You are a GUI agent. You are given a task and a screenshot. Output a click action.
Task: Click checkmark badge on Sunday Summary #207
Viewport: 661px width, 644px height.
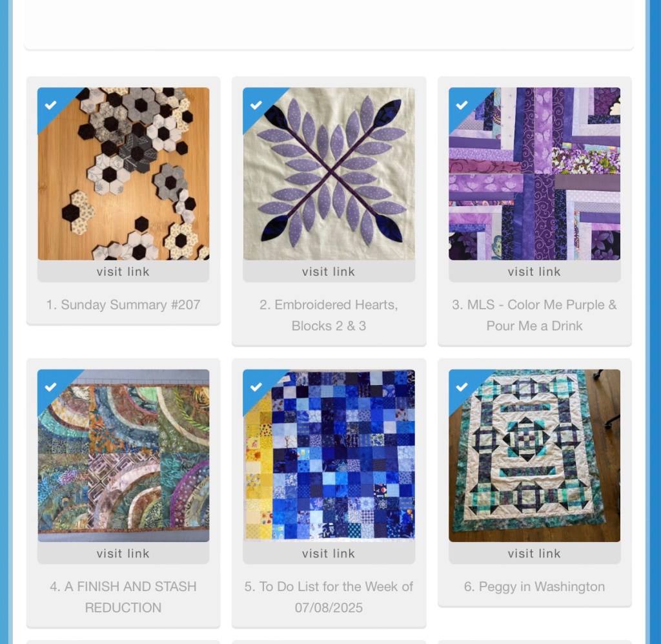coord(50,105)
